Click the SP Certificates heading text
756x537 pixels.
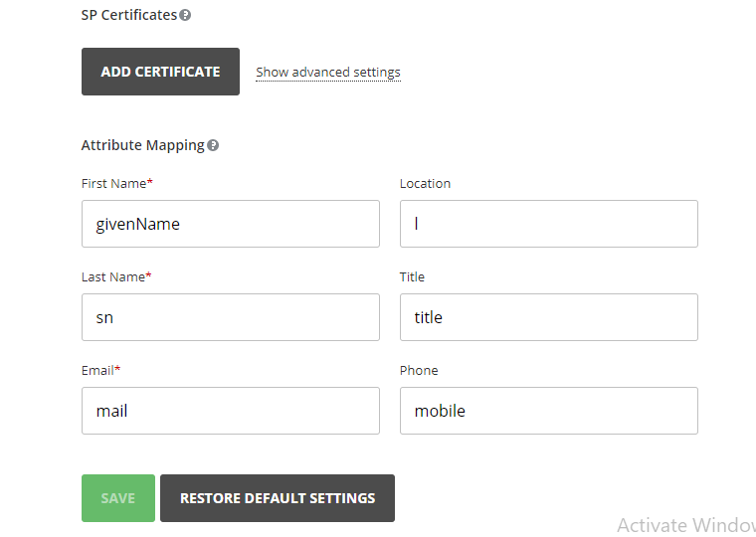[x=129, y=15]
